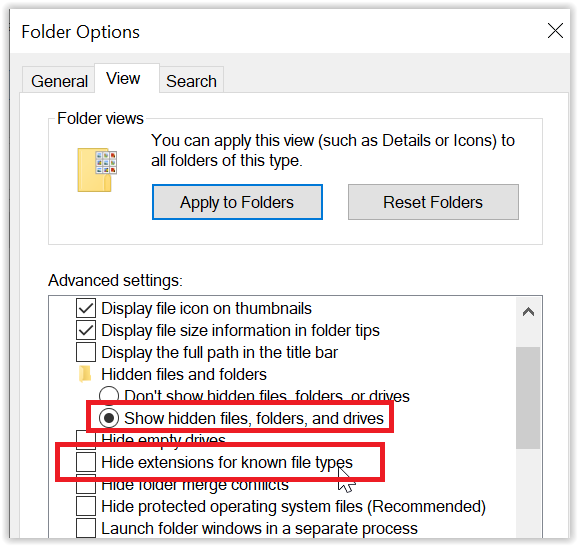Click the Hidden files and folders folder icon
The height and width of the screenshot is (546, 578).
(x=85, y=374)
